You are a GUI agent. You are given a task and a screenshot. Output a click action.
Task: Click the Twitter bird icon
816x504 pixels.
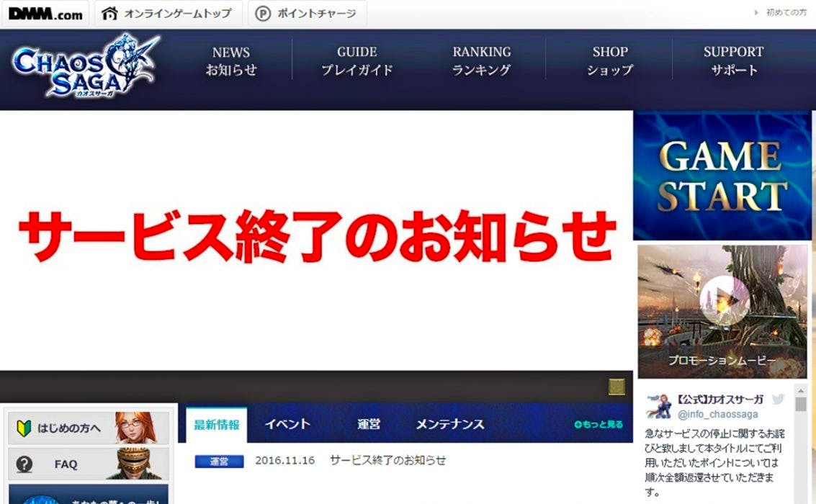click(778, 399)
